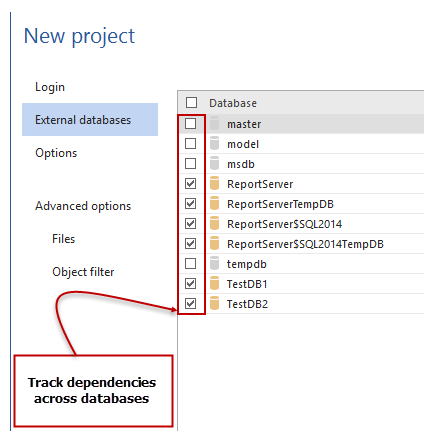Open the Advanced options section
The width and height of the screenshot is (439, 441).
click(x=83, y=206)
